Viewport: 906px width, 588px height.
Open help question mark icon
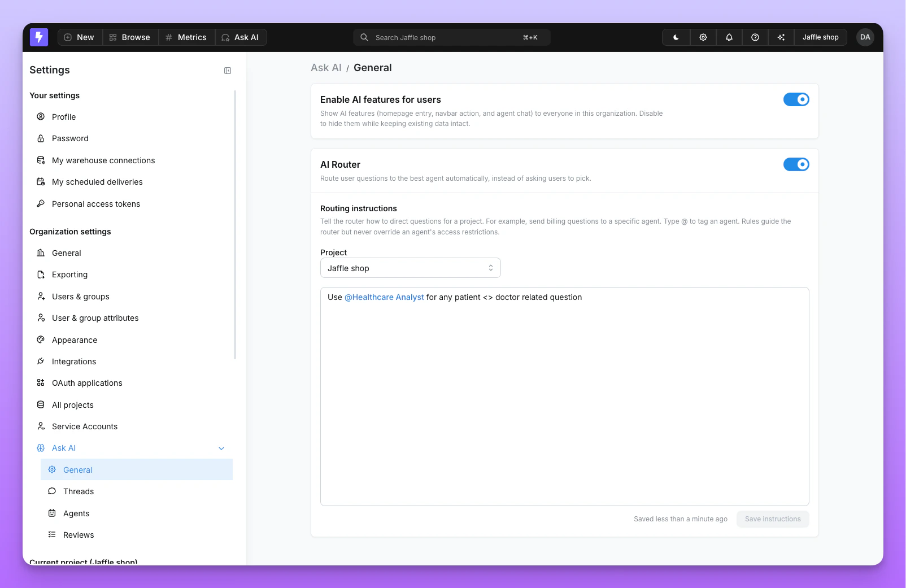(x=755, y=37)
